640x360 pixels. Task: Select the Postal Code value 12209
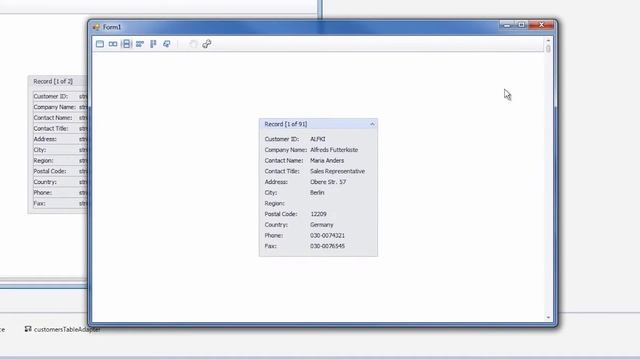318,214
